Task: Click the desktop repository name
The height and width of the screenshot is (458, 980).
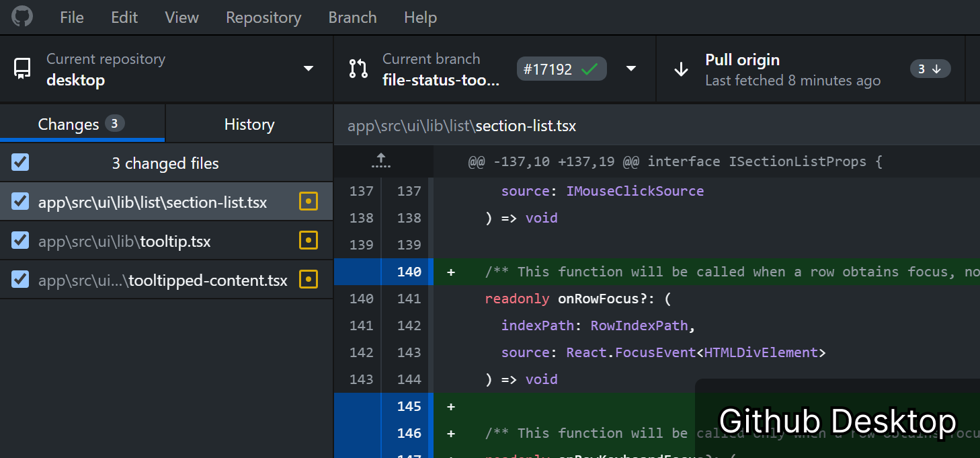Action: click(75, 80)
